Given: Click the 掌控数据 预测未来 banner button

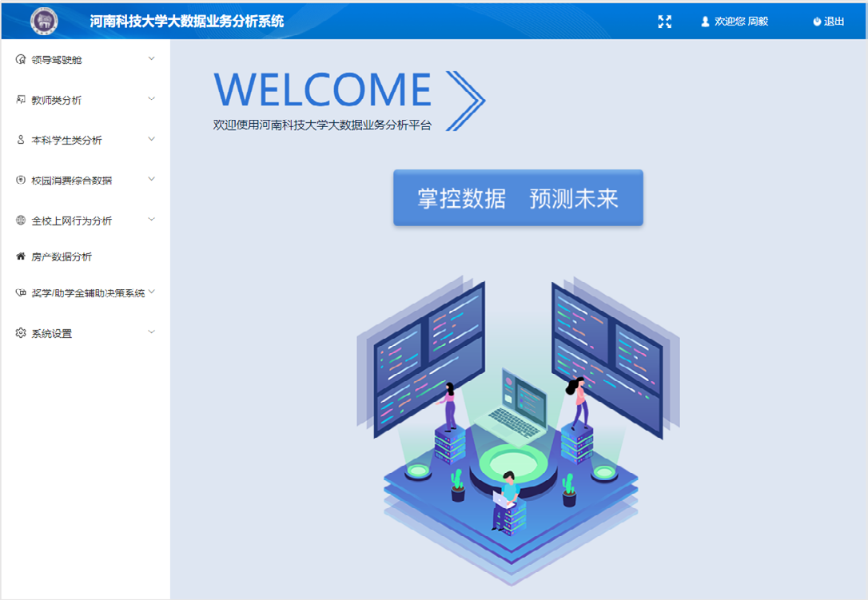Looking at the screenshot, I should pyautogui.click(x=518, y=197).
